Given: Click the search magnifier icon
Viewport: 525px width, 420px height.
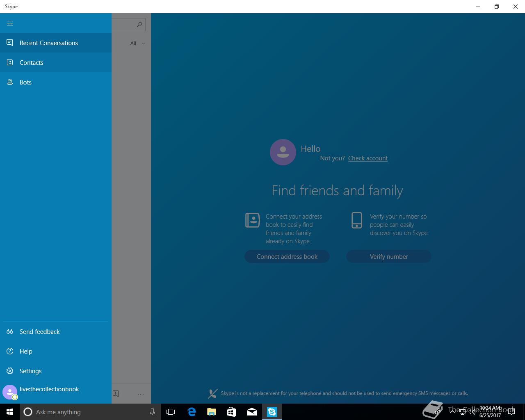Looking at the screenshot, I should (139, 25).
